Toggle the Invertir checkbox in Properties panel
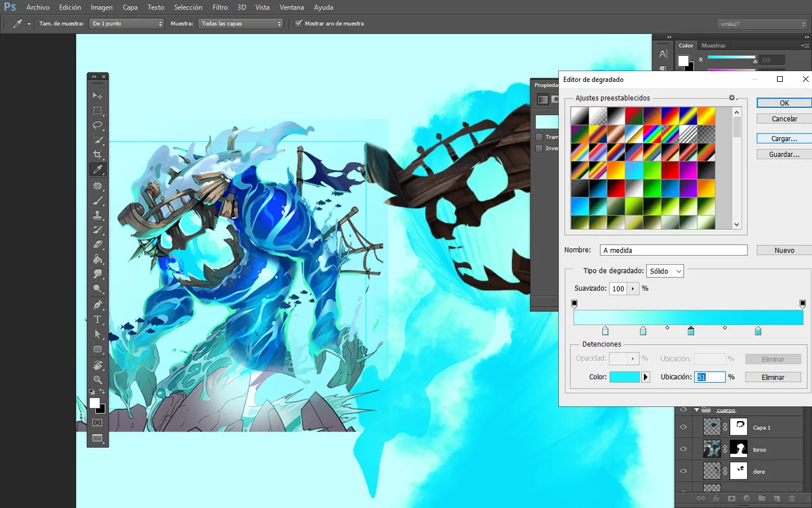 [539, 148]
